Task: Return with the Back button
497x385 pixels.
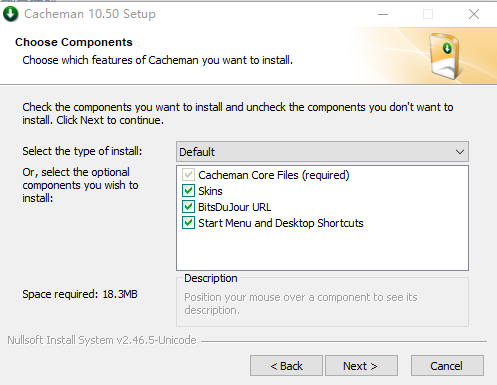Action: pyautogui.click(x=286, y=366)
